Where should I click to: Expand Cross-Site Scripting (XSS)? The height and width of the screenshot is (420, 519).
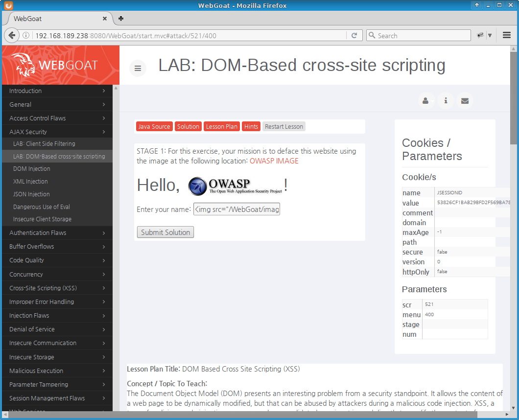pos(57,288)
